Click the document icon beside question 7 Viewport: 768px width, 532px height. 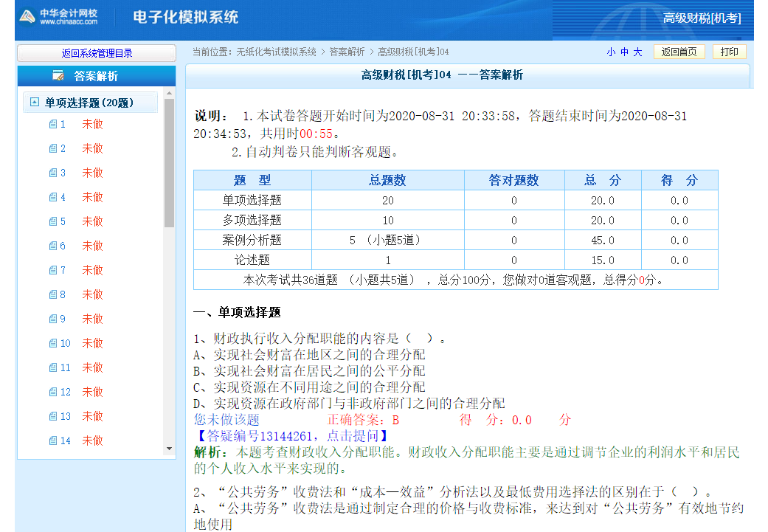click(53, 270)
